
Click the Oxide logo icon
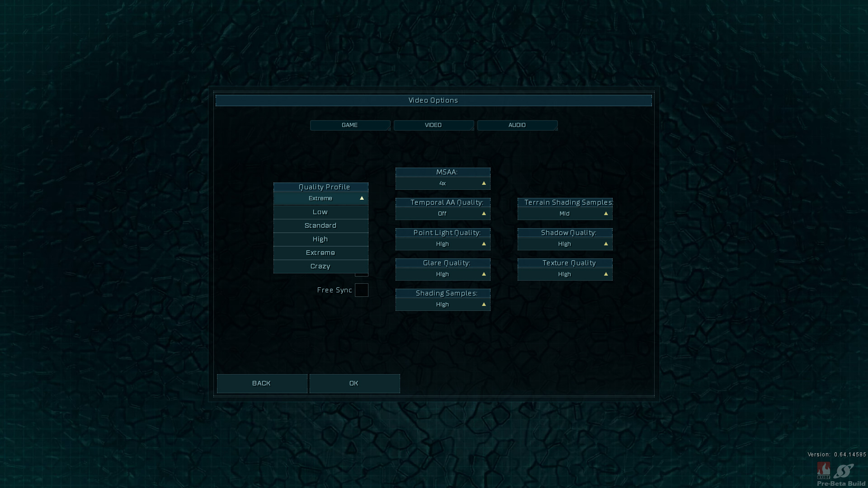point(823,470)
